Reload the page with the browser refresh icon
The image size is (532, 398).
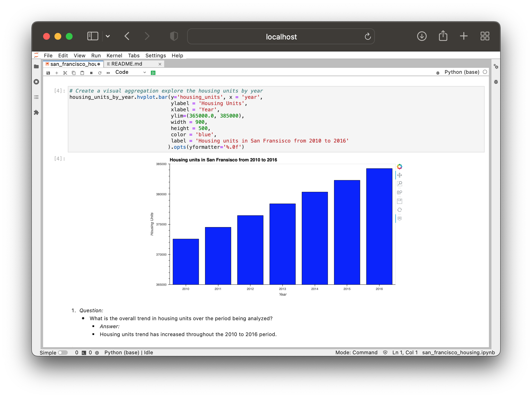(x=368, y=36)
